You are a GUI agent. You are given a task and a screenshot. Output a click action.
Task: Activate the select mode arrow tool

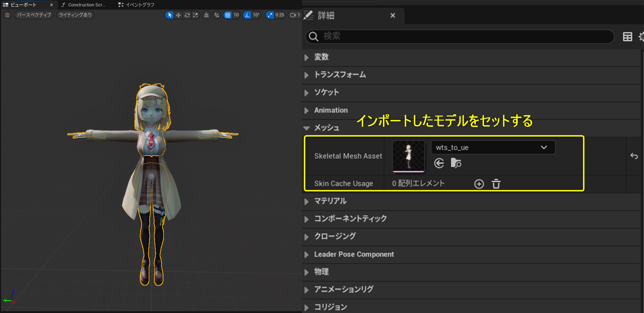pos(170,15)
